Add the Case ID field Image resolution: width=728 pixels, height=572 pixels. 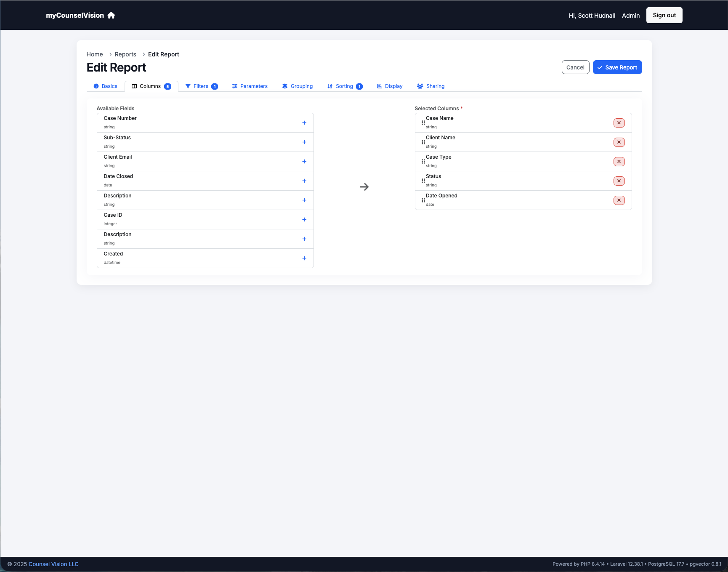click(304, 219)
